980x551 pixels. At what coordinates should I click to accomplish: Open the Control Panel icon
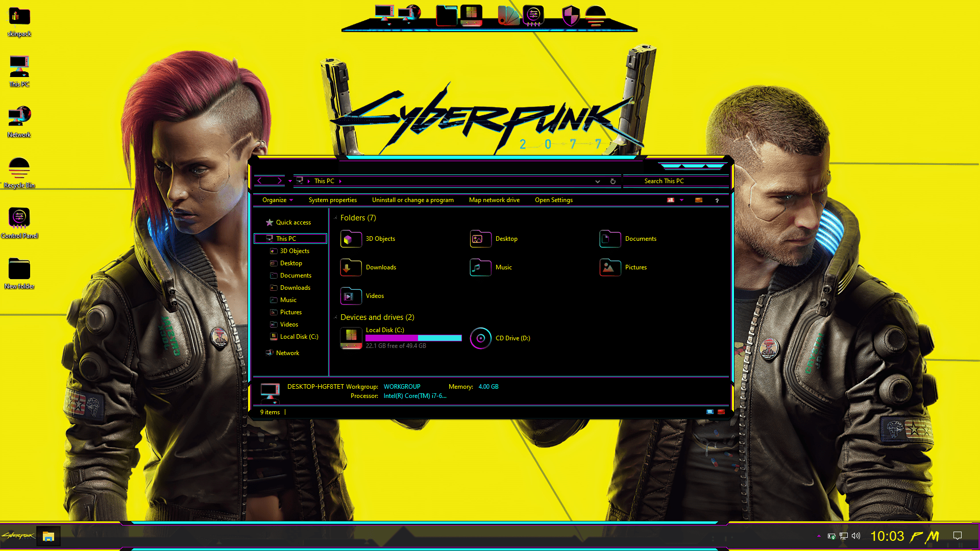click(x=19, y=217)
